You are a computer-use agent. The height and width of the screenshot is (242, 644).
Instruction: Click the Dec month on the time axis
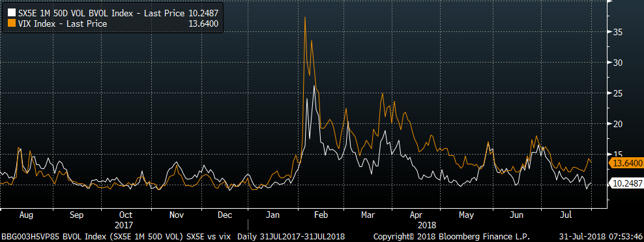[x=225, y=215]
